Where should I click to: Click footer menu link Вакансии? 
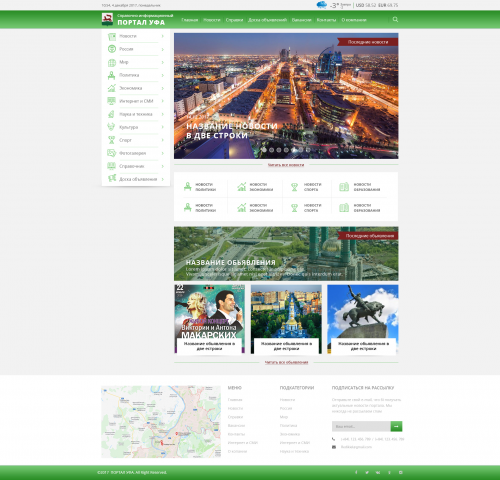click(236, 426)
